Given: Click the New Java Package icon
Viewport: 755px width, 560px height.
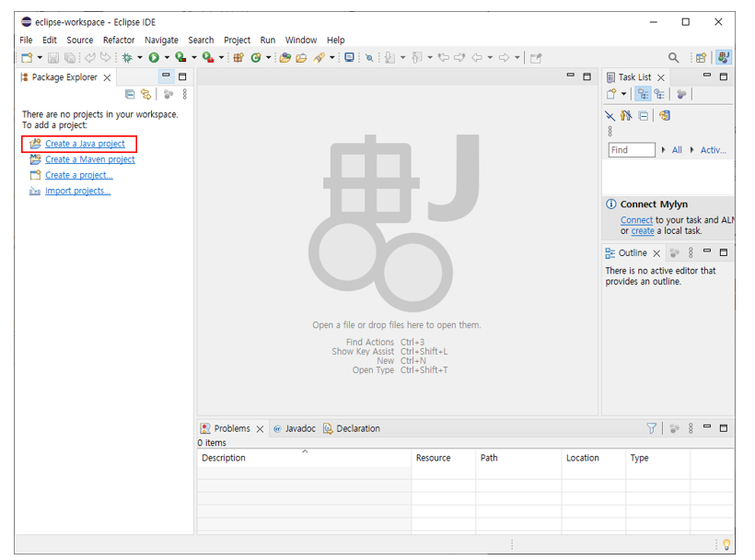Looking at the screenshot, I should click(x=238, y=58).
